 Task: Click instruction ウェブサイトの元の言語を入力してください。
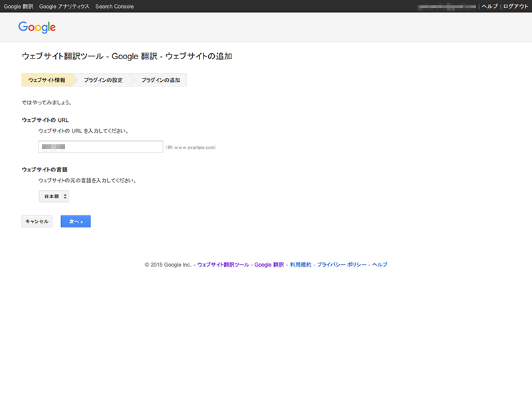pyautogui.click(x=87, y=180)
